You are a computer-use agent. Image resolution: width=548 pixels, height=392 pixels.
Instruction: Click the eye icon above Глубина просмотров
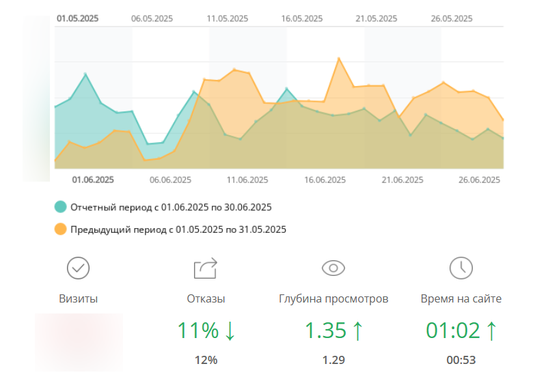pyautogui.click(x=333, y=268)
